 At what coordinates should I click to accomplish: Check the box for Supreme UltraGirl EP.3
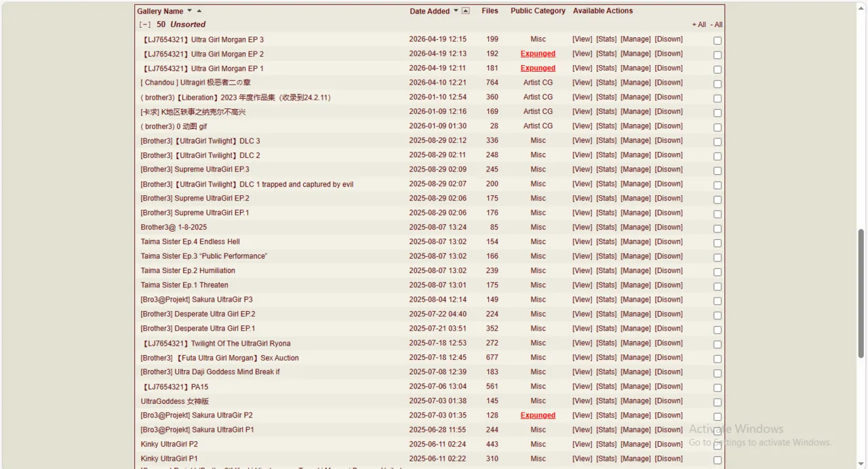[x=717, y=171]
